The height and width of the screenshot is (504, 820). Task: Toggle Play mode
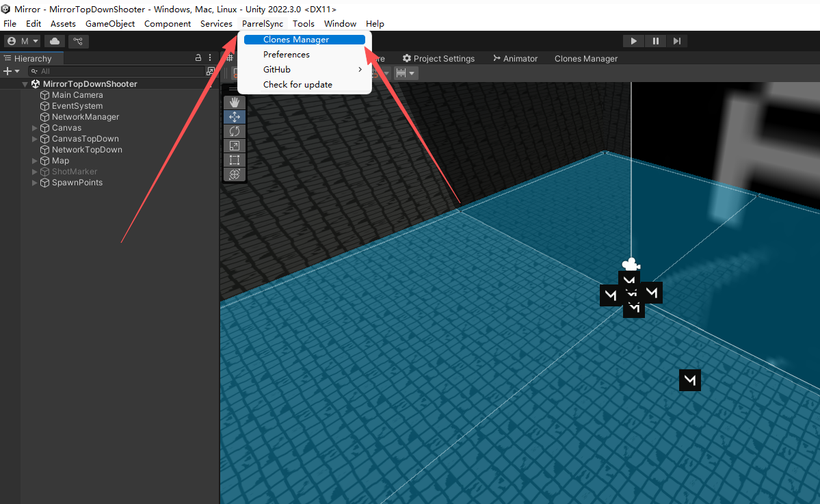(x=633, y=41)
